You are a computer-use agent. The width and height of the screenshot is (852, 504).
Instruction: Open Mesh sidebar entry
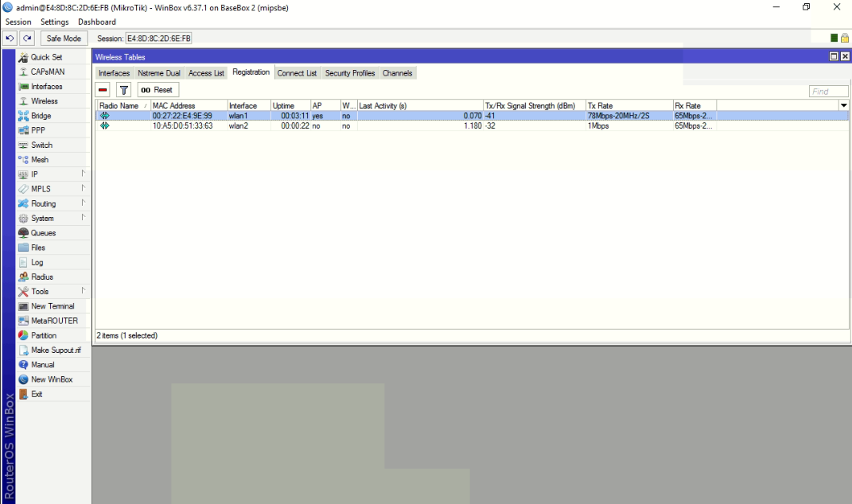coord(53,160)
